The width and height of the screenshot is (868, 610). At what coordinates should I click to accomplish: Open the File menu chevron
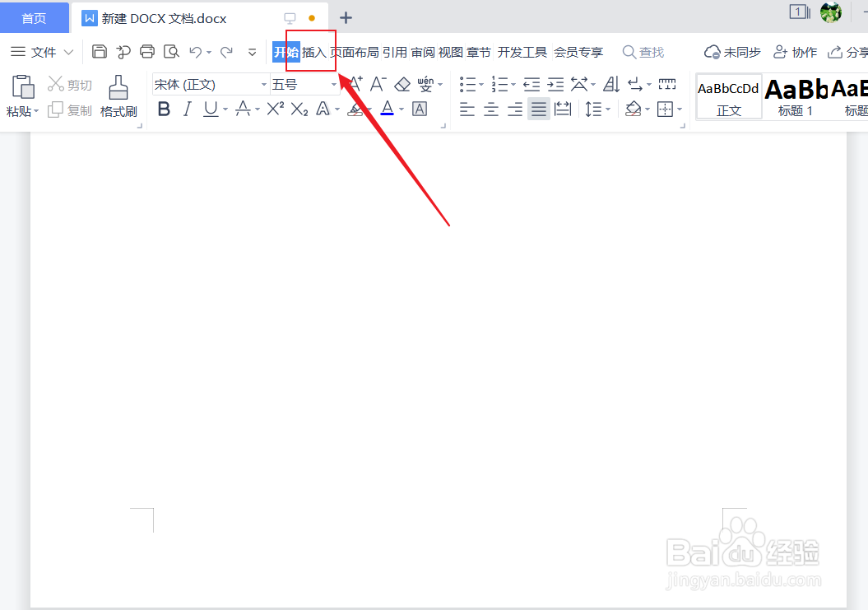tap(68, 52)
